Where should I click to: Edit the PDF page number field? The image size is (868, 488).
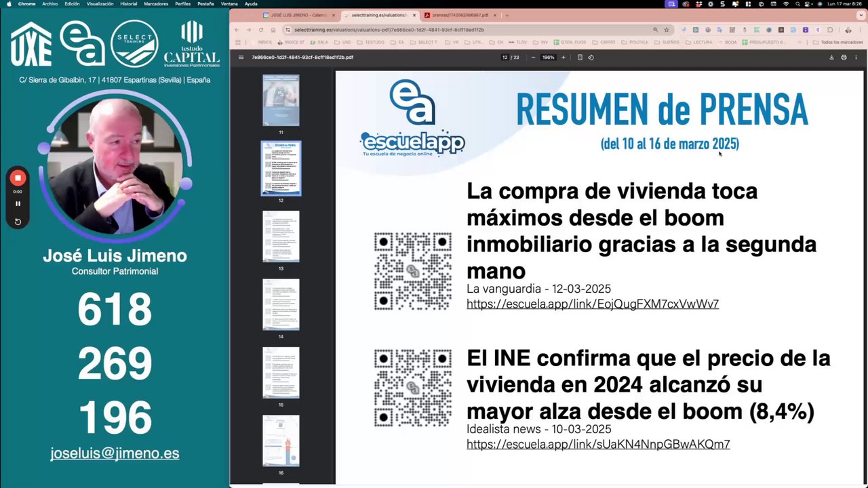click(x=505, y=58)
